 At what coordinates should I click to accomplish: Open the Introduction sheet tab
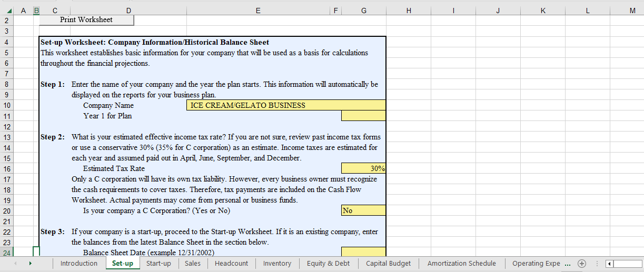[x=79, y=264]
